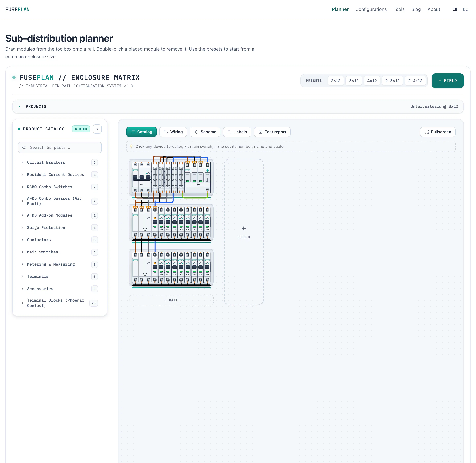
Task: Open the Schema tab
Action: (205, 132)
